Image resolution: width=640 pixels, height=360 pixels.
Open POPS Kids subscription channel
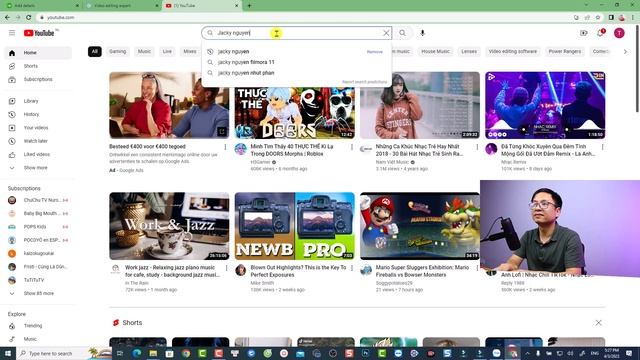(38, 227)
